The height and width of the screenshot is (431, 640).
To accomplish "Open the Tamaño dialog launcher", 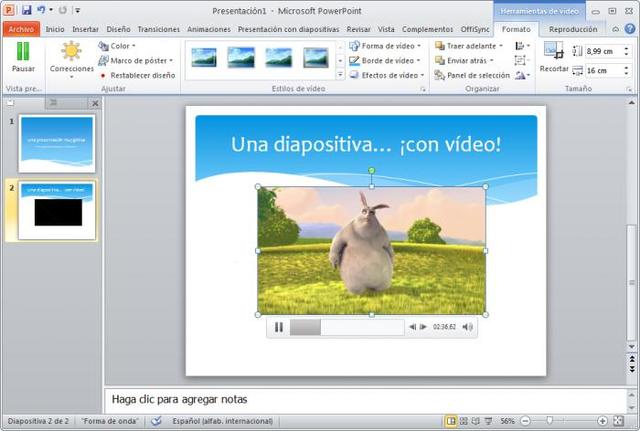I will (x=629, y=89).
